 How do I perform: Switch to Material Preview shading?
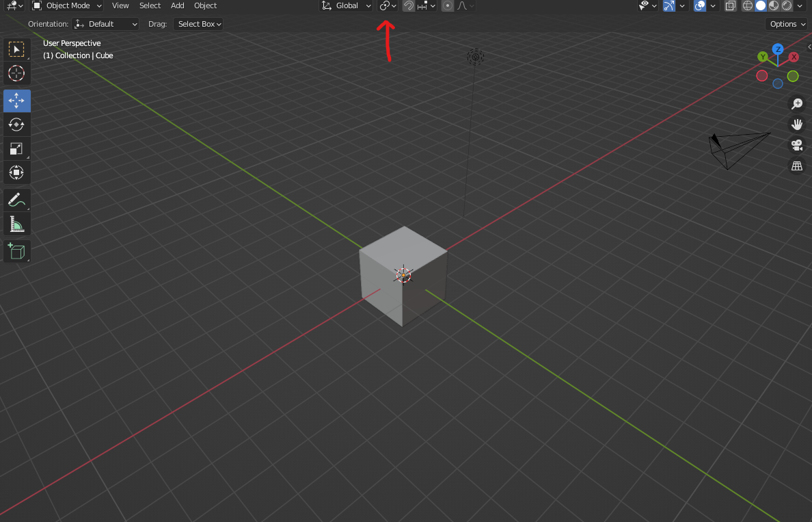(774, 5)
